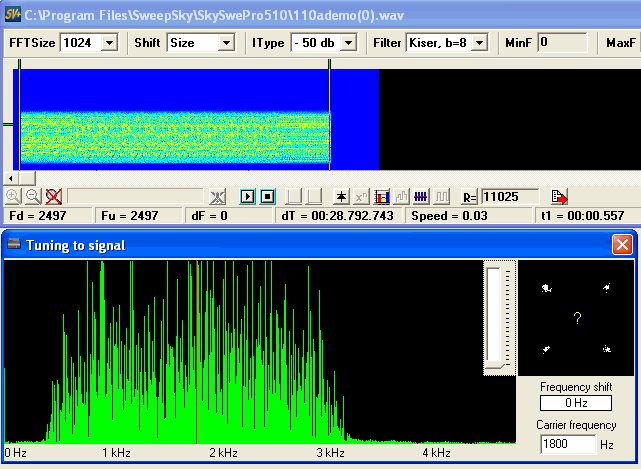Click the scissors cut icon
641x469 pixels.
(218, 196)
